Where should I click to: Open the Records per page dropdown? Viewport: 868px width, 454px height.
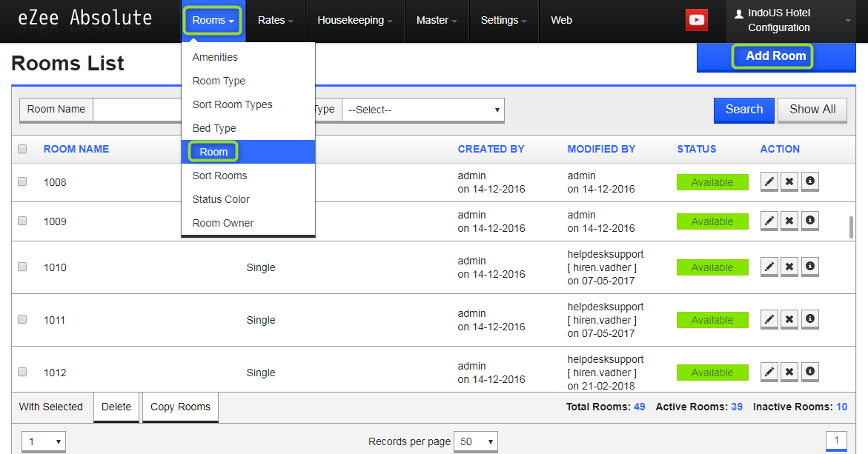(476, 441)
